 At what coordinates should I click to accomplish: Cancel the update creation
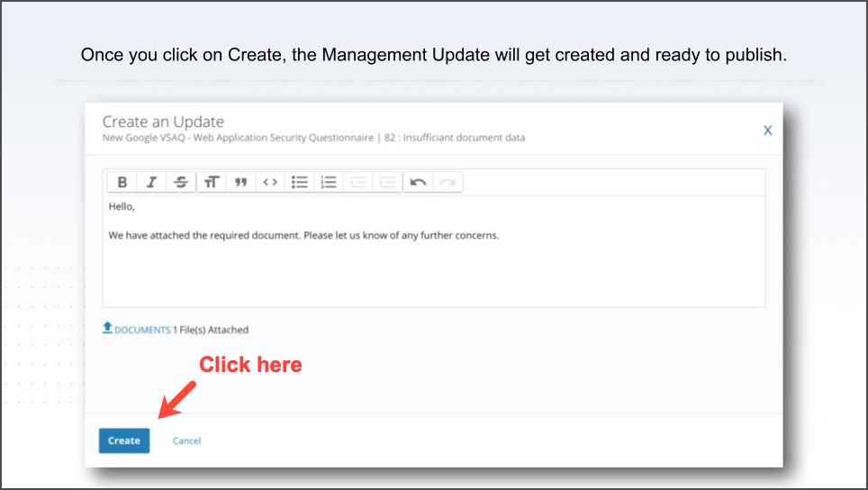(186, 440)
